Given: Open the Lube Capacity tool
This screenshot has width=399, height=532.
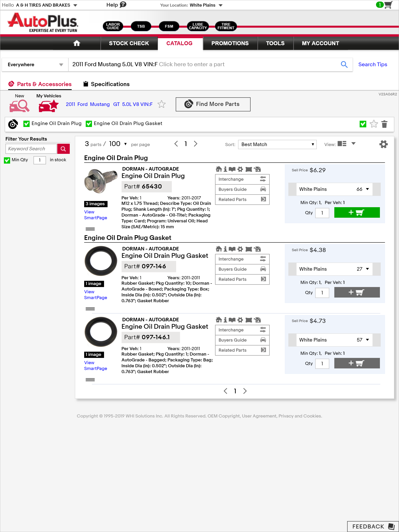Looking at the screenshot, I should pos(198,26).
